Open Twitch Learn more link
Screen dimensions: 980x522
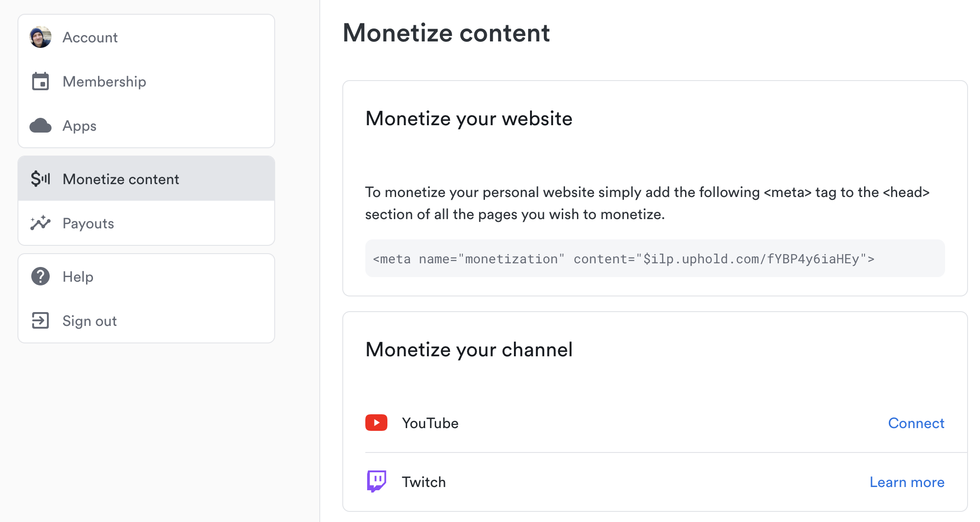click(907, 482)
